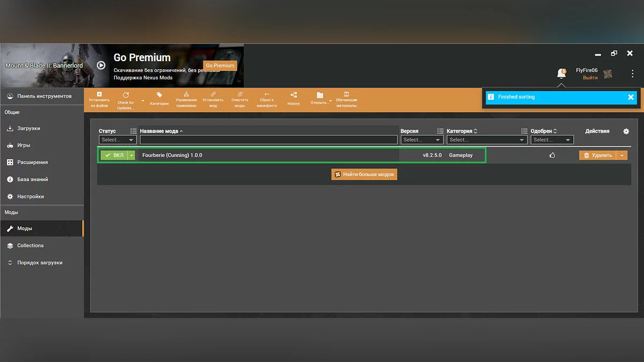Select Mods (Моды) in sidebar
This screenshot has height=362, width=644.
[x=42, y=228]
